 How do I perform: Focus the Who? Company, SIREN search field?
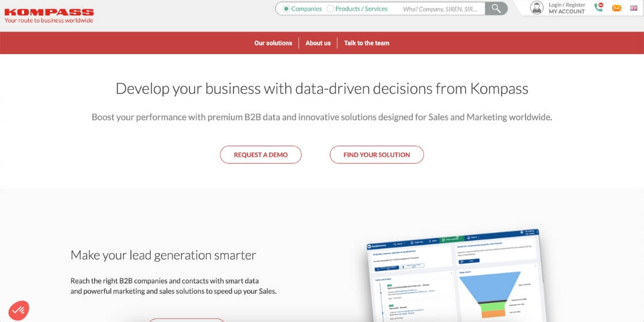click(439, 9)
